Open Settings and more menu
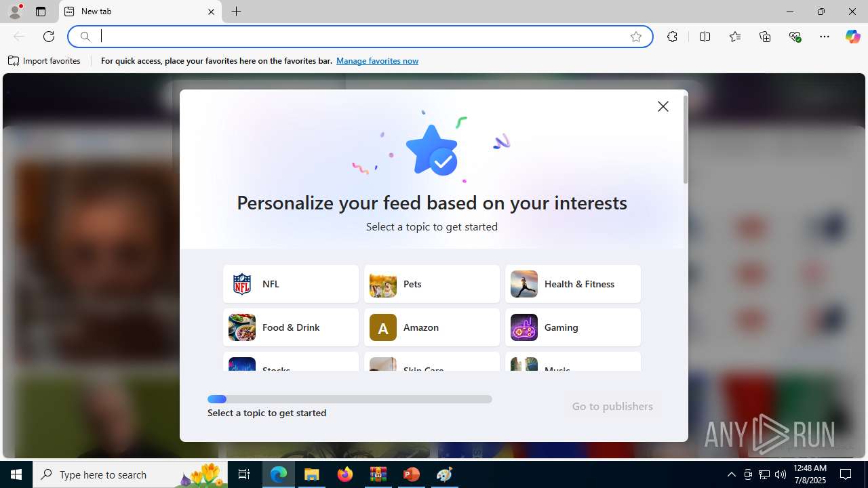 [825, 37]
